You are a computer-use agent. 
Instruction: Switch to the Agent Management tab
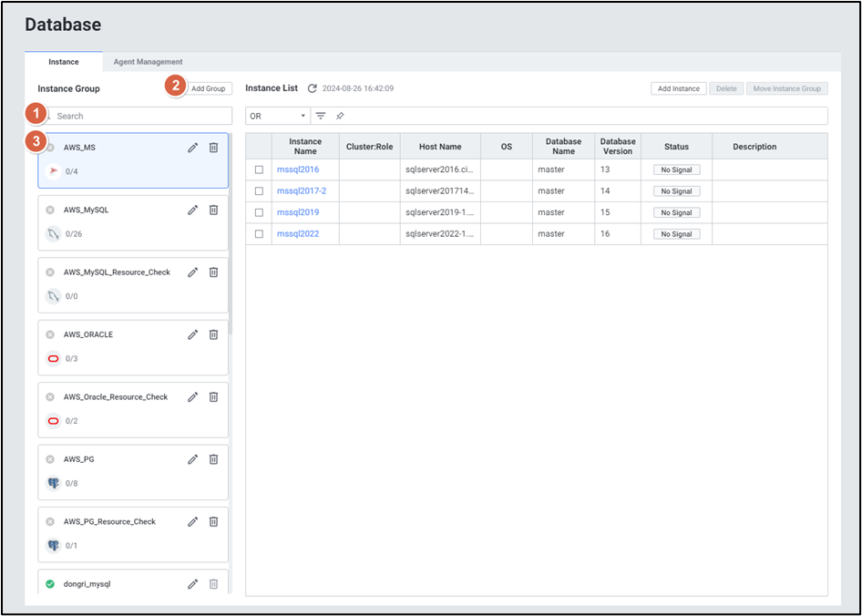148,62
